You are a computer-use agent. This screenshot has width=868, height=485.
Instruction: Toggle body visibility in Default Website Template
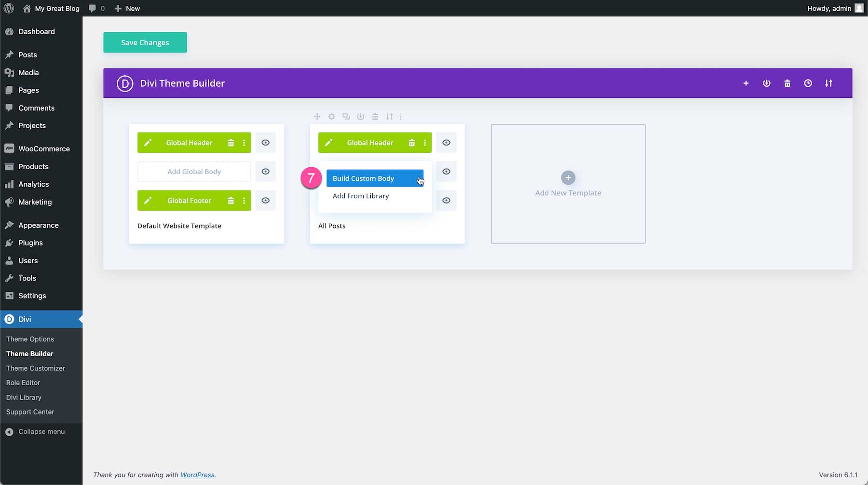click(266, 172)
